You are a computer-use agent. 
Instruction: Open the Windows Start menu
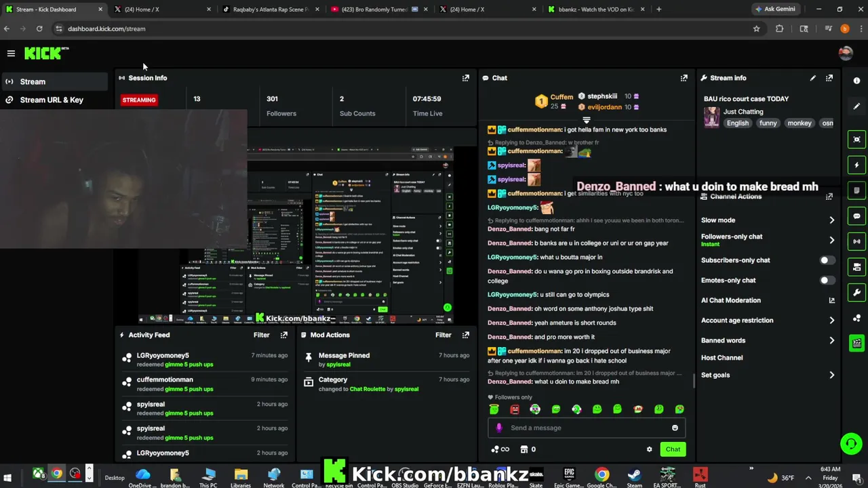pos(7,477)
